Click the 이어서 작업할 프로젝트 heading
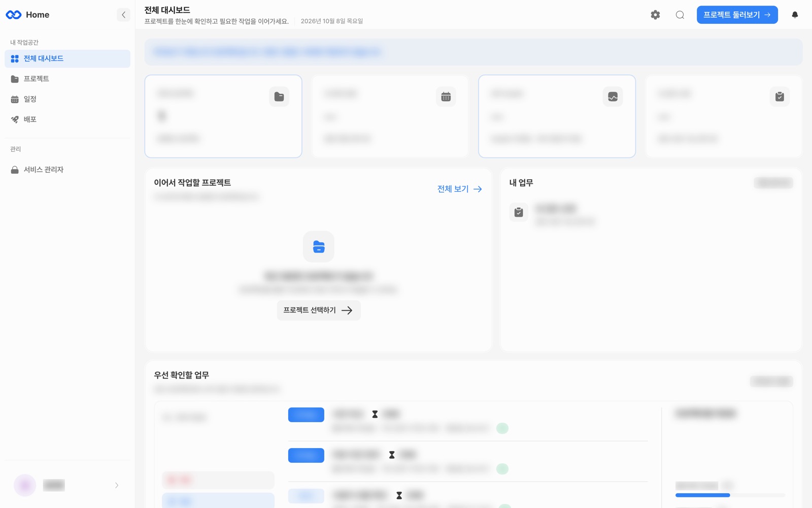812x508 pixels. (x=192, y=183)
